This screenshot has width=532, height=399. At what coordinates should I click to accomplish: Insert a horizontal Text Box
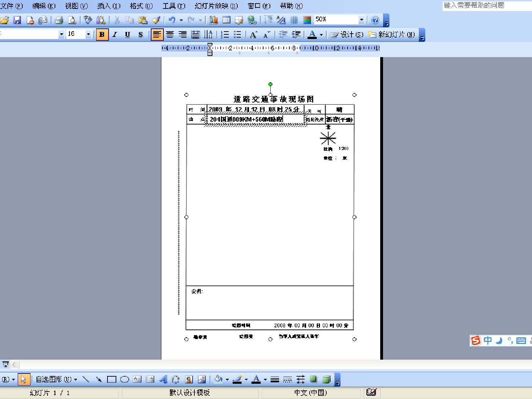[137, 379]
